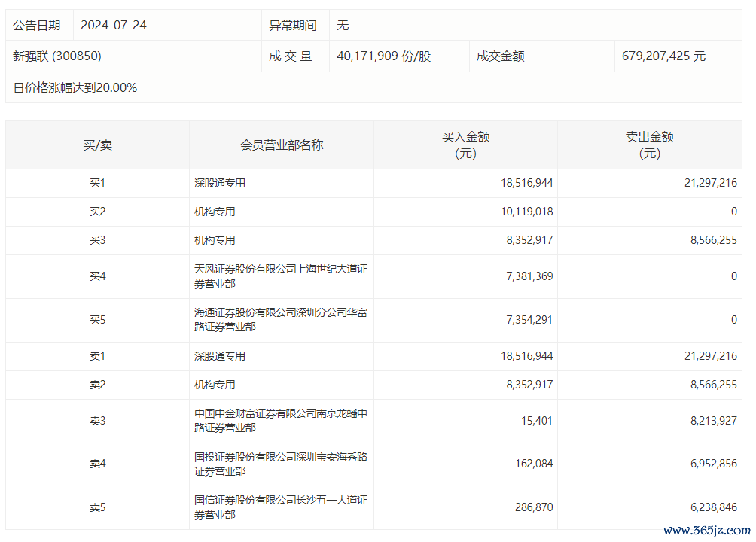Click 中国中金财富证券 南京龙蟠中路 branch name
The height and width of the screenshot is (542, 756).
280,421
